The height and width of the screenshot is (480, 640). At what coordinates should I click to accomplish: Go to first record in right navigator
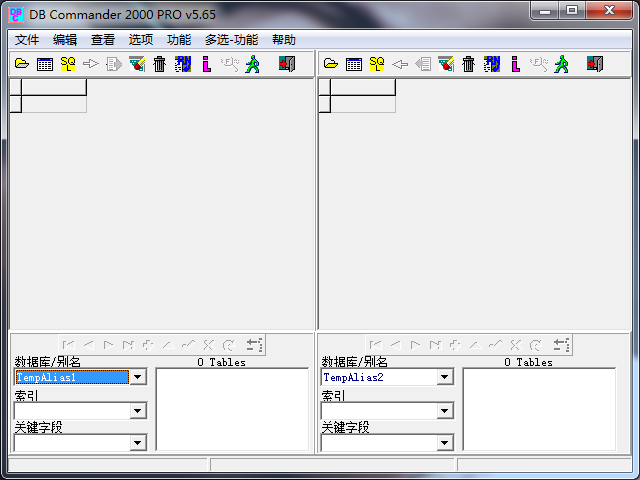pyautogui.click(x=376, y=345)
